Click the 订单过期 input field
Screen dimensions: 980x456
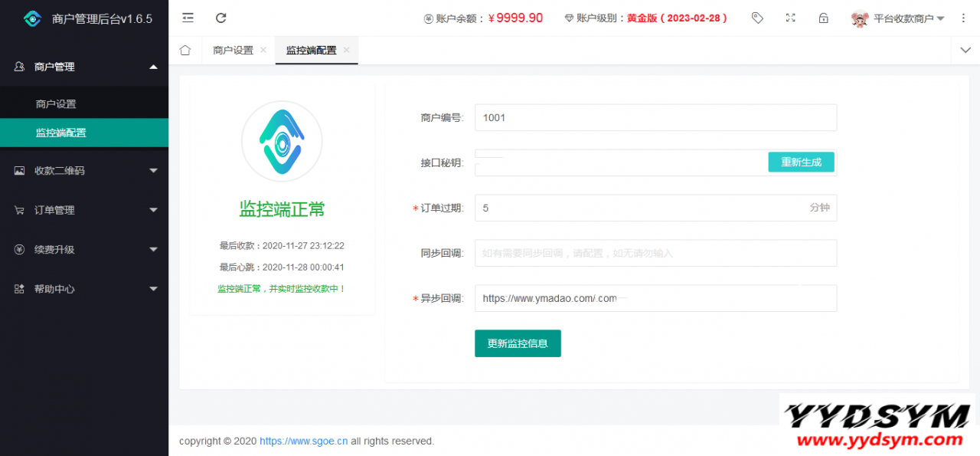pos(655,208)
